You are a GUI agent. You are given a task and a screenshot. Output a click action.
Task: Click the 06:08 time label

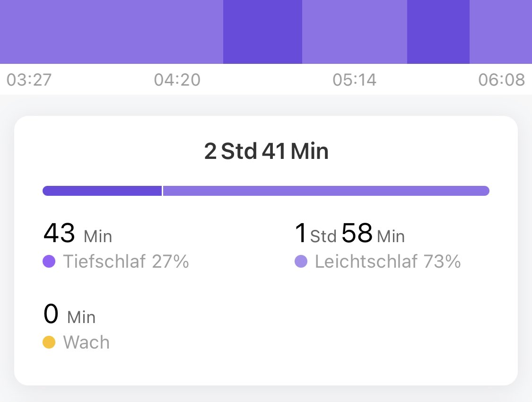tap(501, 80)
